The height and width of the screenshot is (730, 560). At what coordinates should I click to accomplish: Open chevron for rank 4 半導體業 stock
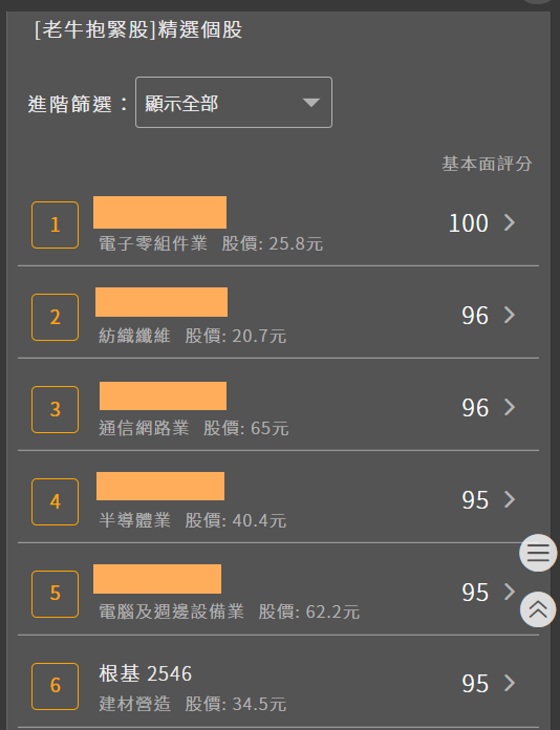click(x=510, y=499)
